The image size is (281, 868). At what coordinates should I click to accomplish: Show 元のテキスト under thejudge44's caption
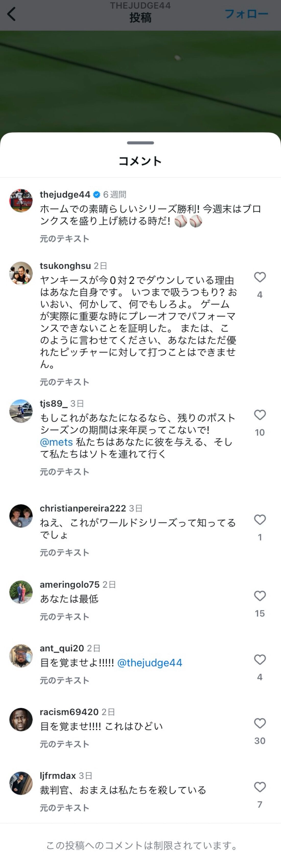[64, 239]
